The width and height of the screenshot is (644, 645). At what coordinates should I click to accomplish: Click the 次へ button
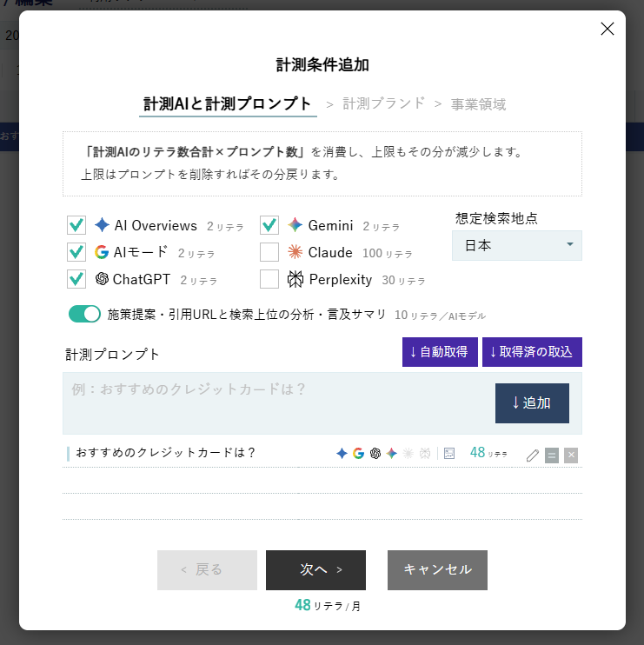click(x=315, y=569)
